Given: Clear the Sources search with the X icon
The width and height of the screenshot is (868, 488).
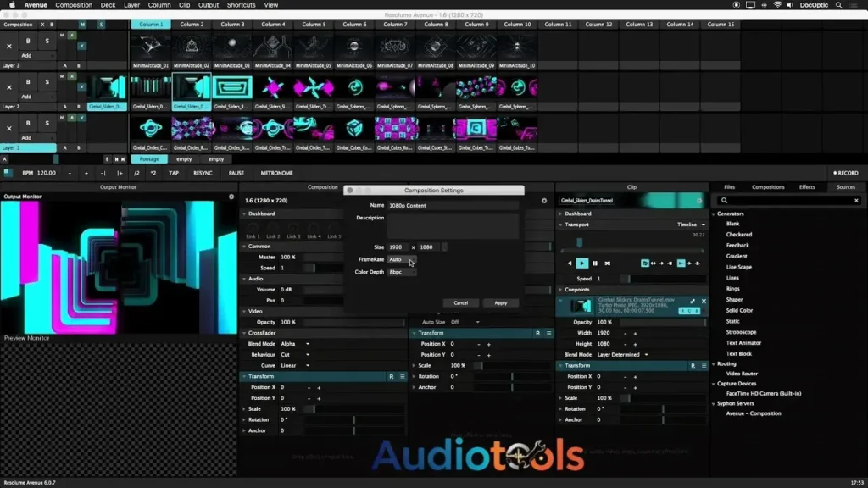Looking at the screenshot, I should pyautogui.click(x=856, y=200).
